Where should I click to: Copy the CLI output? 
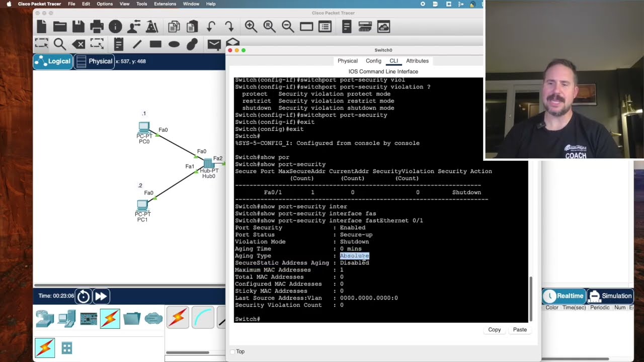point(495,330)
